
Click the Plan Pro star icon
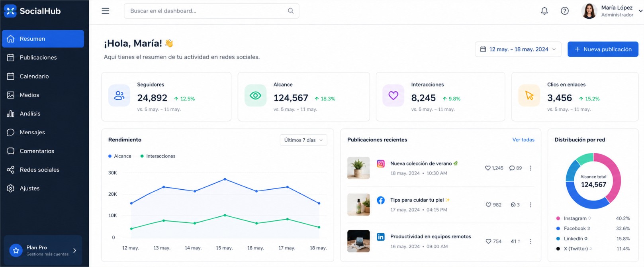(16, 251)
